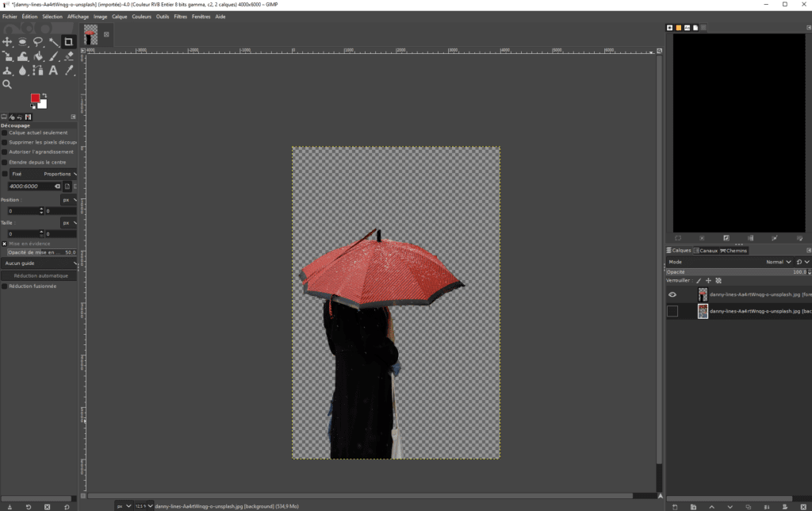This screenshot has width=812, height=511.
Task: Open the Filtres menu
Action: 181,16
